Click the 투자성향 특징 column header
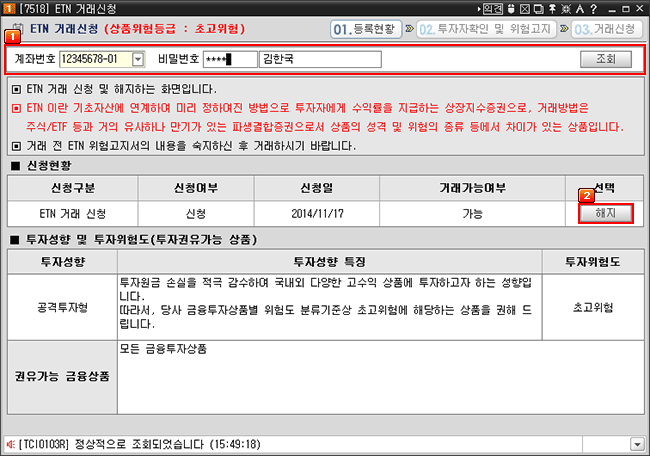Viewport: 650px width, 456px height. [x=330, y=262]
